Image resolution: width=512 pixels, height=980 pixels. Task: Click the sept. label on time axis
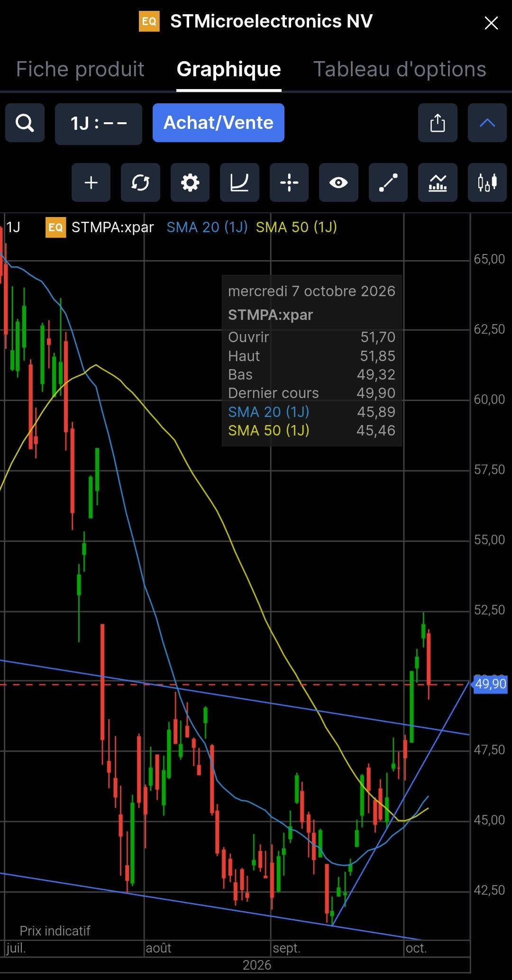tap(286, 948)
